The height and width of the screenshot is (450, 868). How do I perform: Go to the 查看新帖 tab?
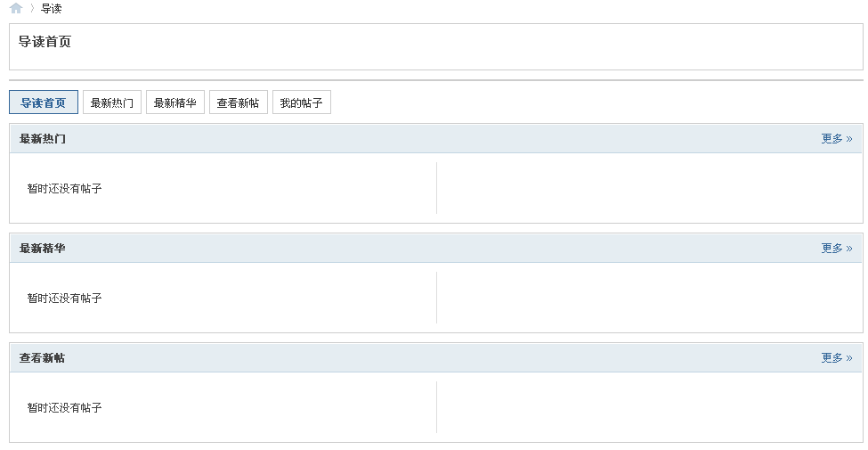238,102
